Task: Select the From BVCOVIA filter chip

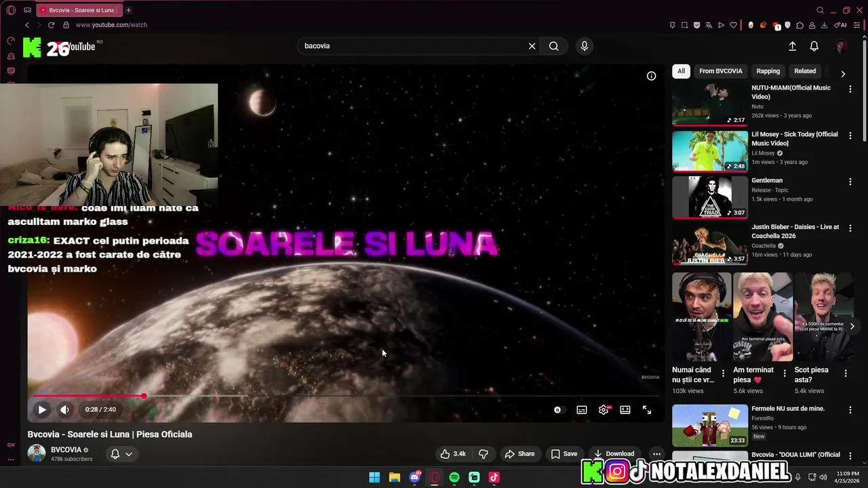Action: (721, 71)
